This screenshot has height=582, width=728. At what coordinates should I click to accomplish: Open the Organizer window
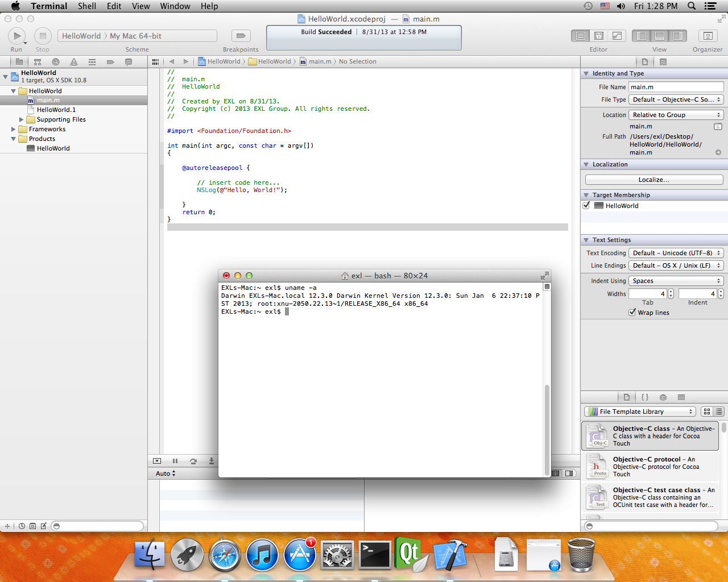(x=708, y=36)
